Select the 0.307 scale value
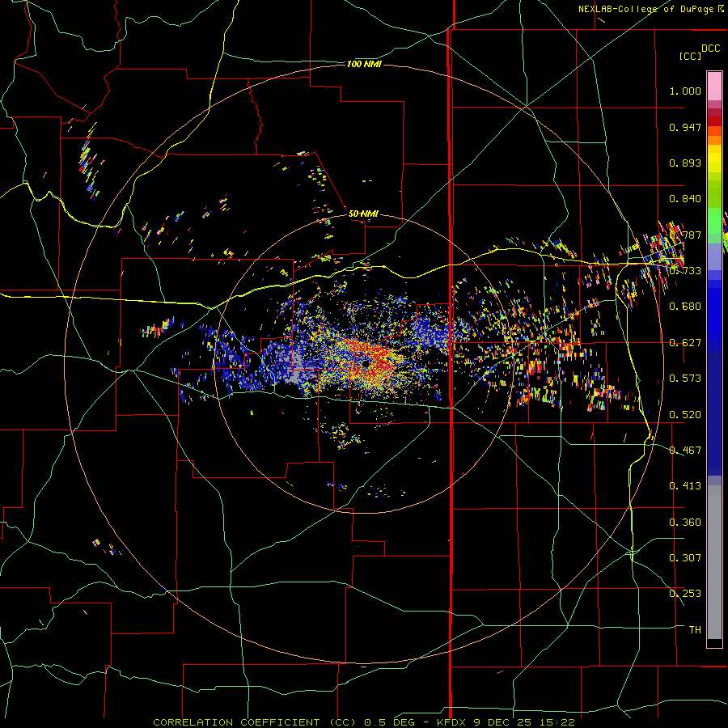This screenshot has width=728, height=728. tap(685, 558)
